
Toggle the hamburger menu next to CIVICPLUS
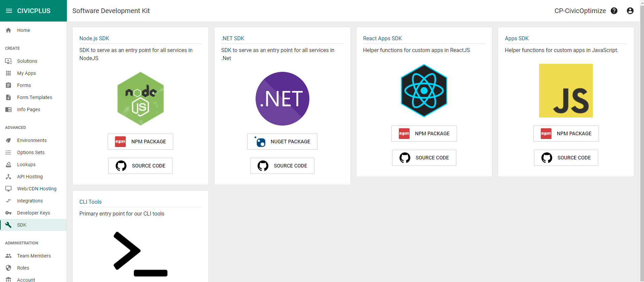9,11
